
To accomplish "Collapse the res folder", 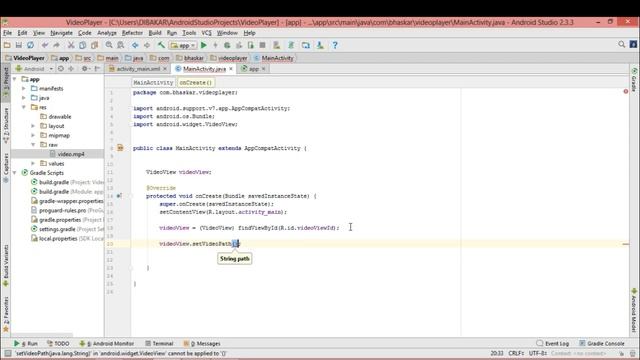I will coord(24,107).
